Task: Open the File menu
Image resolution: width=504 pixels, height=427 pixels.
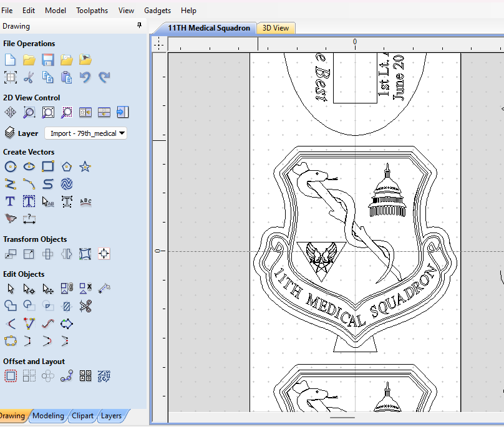Action: [x=7, y=11]
